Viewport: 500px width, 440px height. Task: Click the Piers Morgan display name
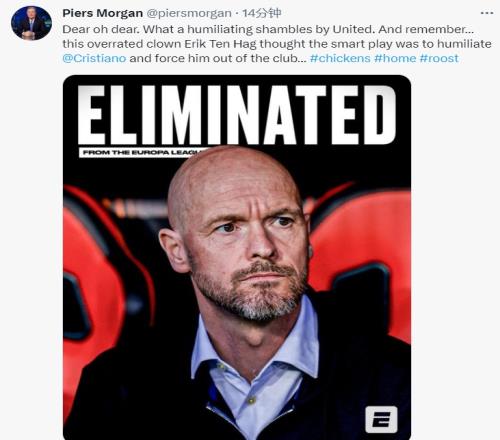(102, 13)
